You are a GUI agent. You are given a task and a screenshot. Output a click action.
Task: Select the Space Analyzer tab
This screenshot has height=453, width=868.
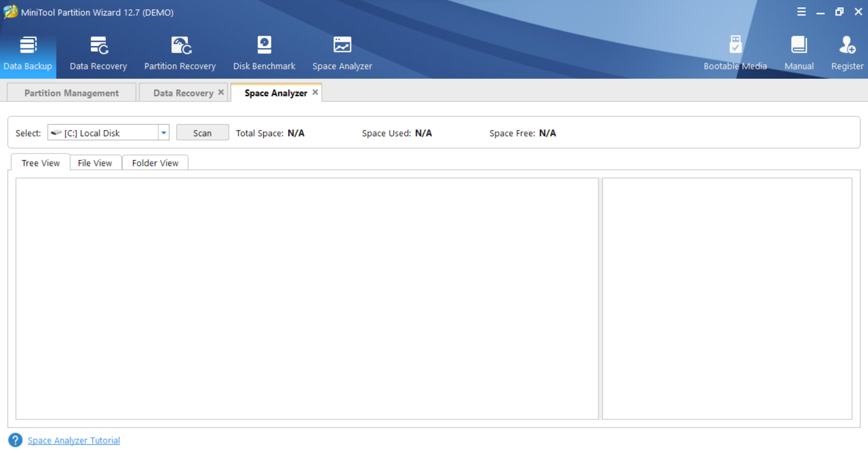(276, 93)
